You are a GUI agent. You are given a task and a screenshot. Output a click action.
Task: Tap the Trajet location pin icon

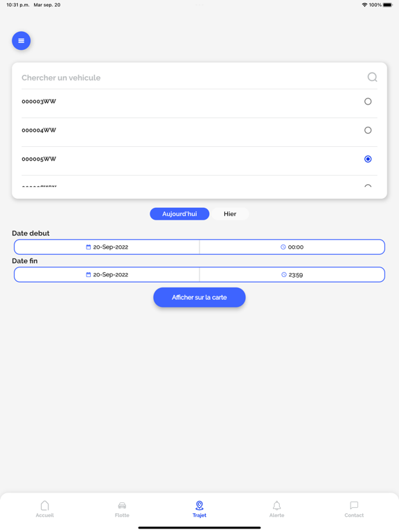pos(199,506)
